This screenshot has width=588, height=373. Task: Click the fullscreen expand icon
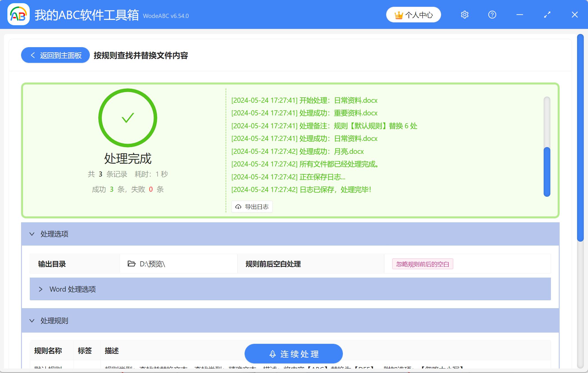(547, 14)
